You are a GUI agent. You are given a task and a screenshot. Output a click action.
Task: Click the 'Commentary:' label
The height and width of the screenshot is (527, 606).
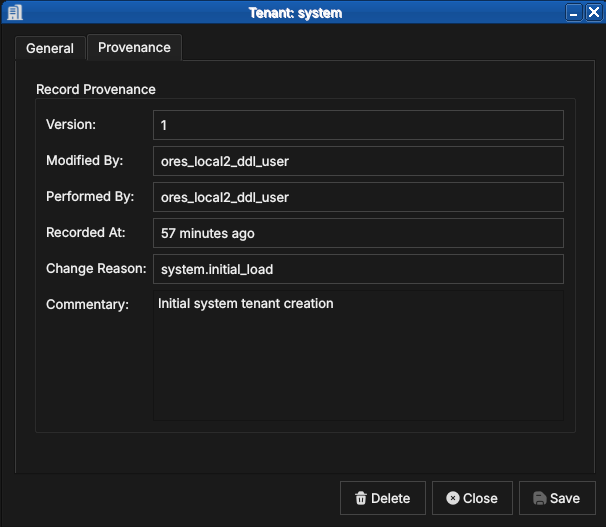click(x=87, y=304)
